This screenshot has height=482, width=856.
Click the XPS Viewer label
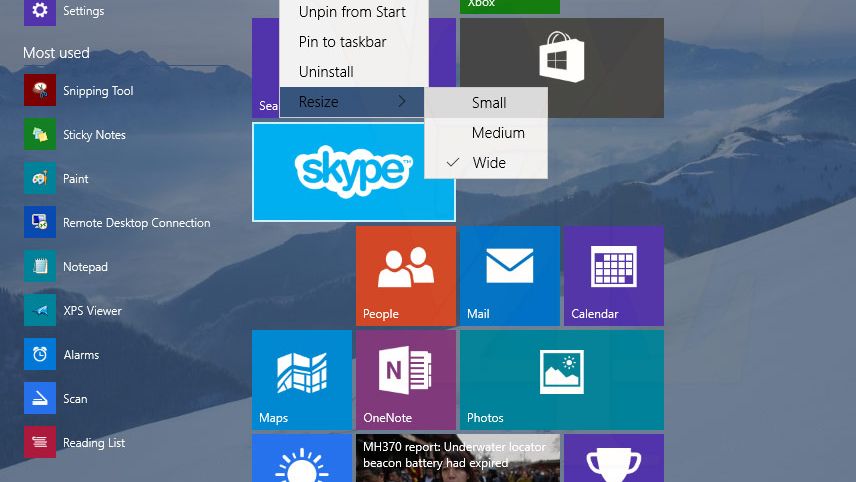point(92,311)
